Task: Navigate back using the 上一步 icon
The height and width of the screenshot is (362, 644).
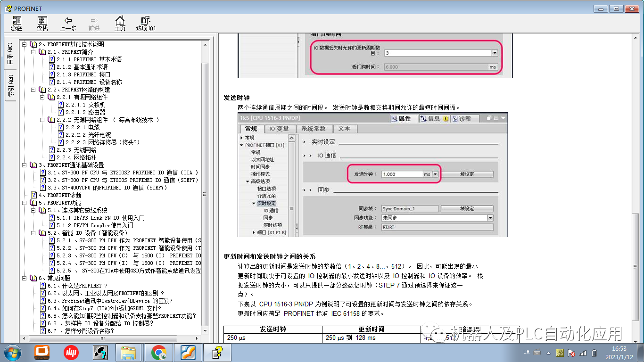Action: pos(67,23)
